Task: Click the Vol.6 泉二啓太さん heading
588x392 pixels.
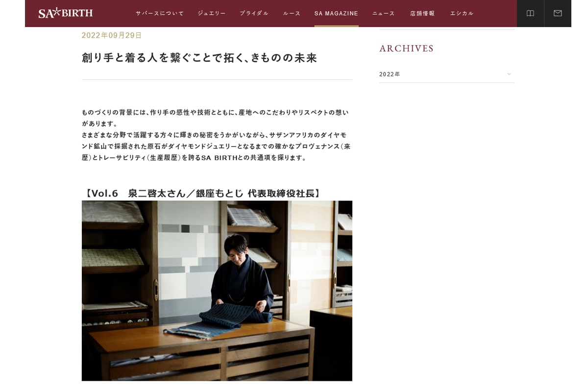Action: 203,193
